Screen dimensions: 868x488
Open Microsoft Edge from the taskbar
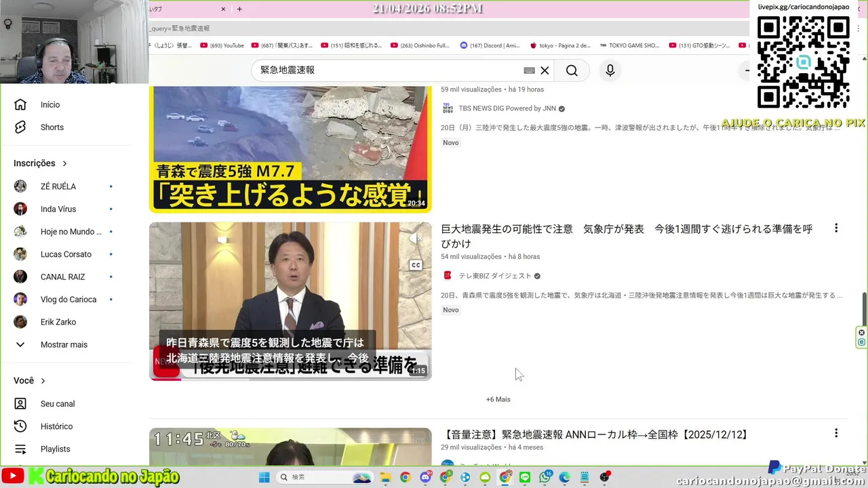point(564,477)
